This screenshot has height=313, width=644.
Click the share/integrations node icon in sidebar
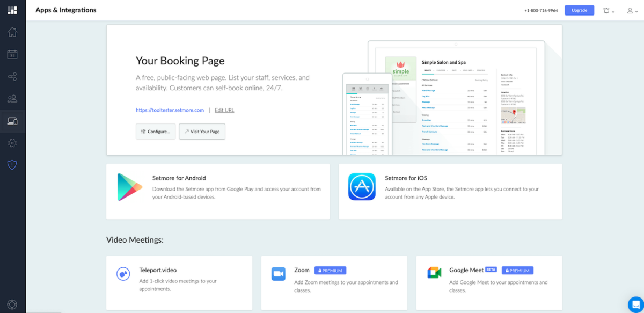(12, 76)
